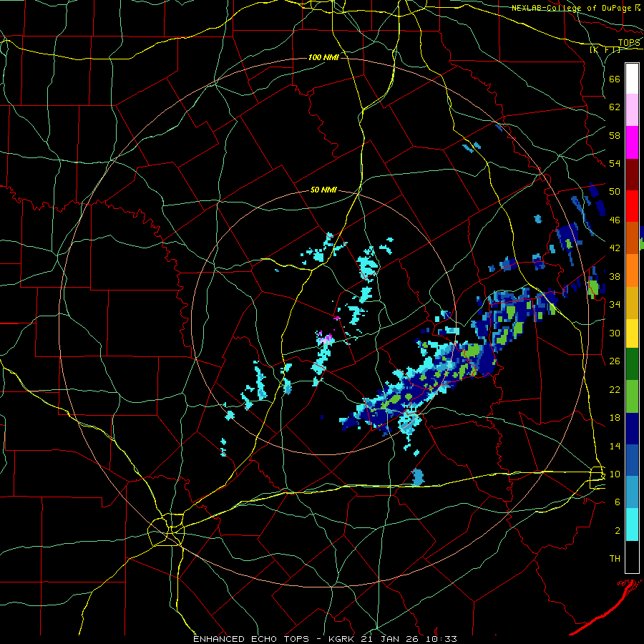Click the '22' legend value
The width and height of the screenshot is (644, 644).
[615, 389]
